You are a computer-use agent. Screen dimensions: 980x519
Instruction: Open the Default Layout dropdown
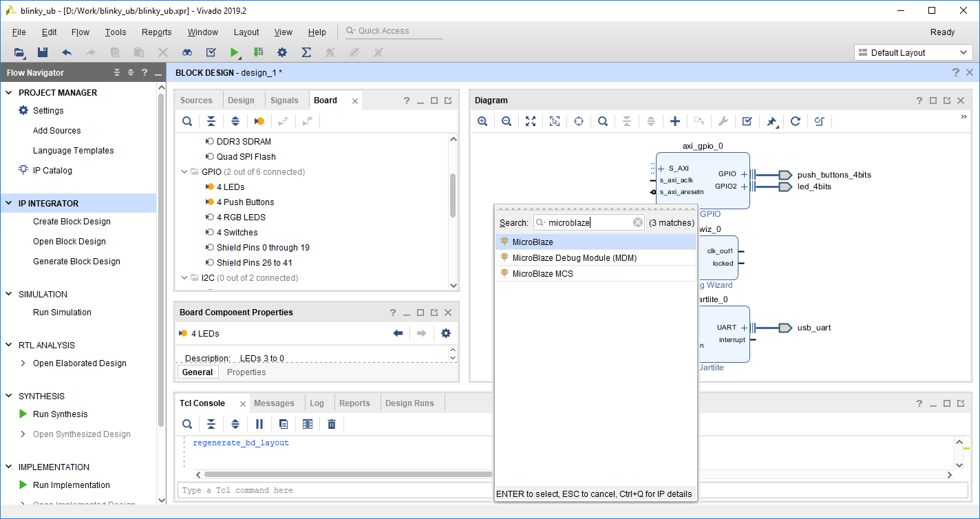point(913,52)
